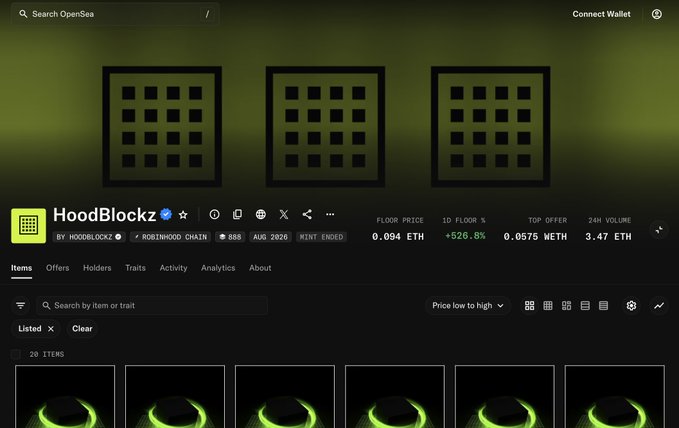Show the price chart icon
The height and width of the screenshot is (428, 679).
[x=659, y=305]
